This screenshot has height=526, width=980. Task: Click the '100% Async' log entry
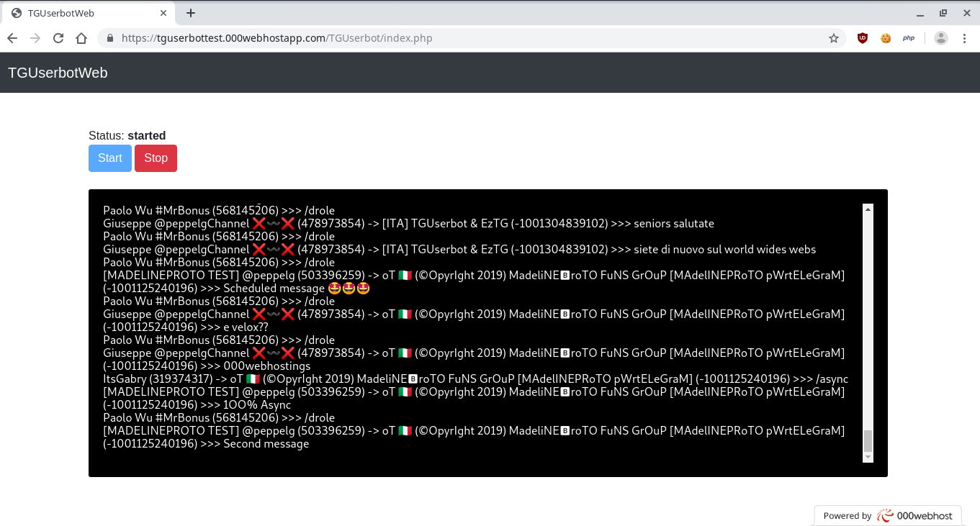pyautogui.click(x=474, y=398)
